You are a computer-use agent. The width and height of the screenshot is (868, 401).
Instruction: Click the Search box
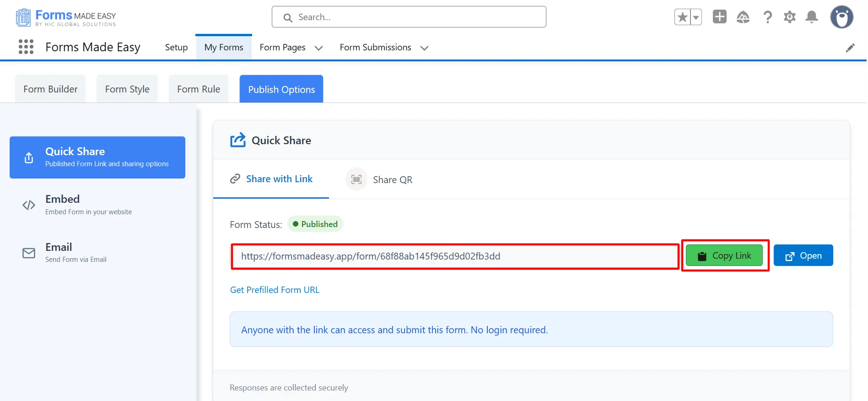coord(409,17)
